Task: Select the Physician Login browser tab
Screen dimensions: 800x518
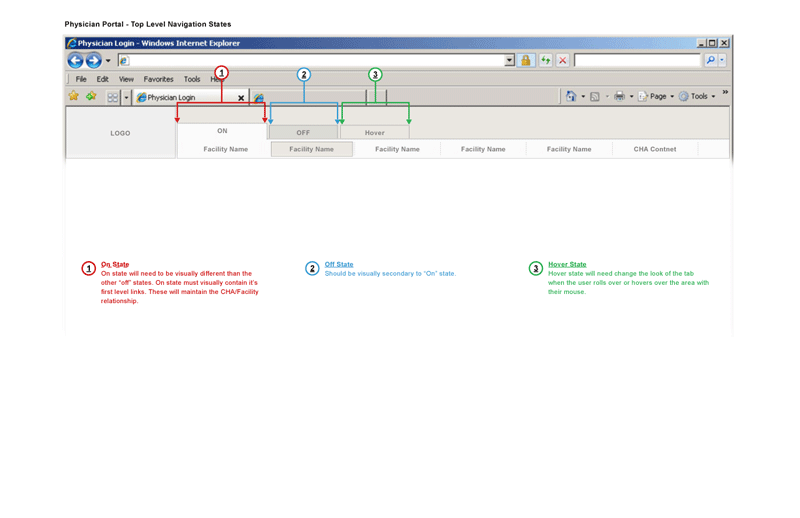Action: click(190, 97)
